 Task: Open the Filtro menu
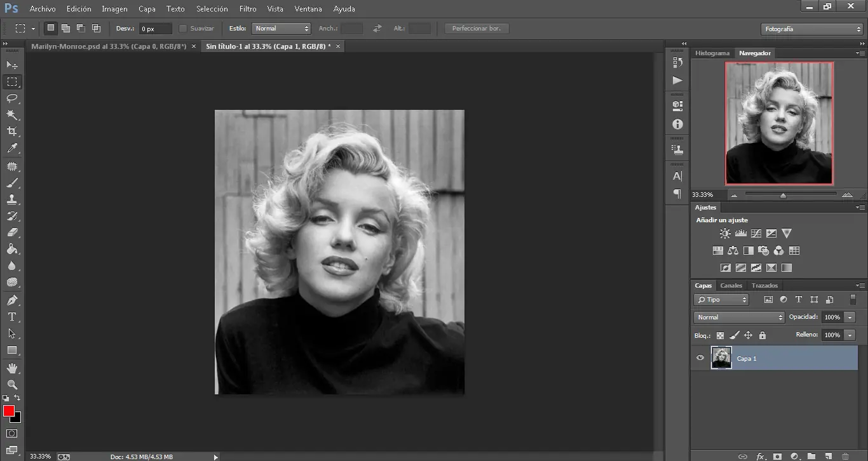(248, 9)
